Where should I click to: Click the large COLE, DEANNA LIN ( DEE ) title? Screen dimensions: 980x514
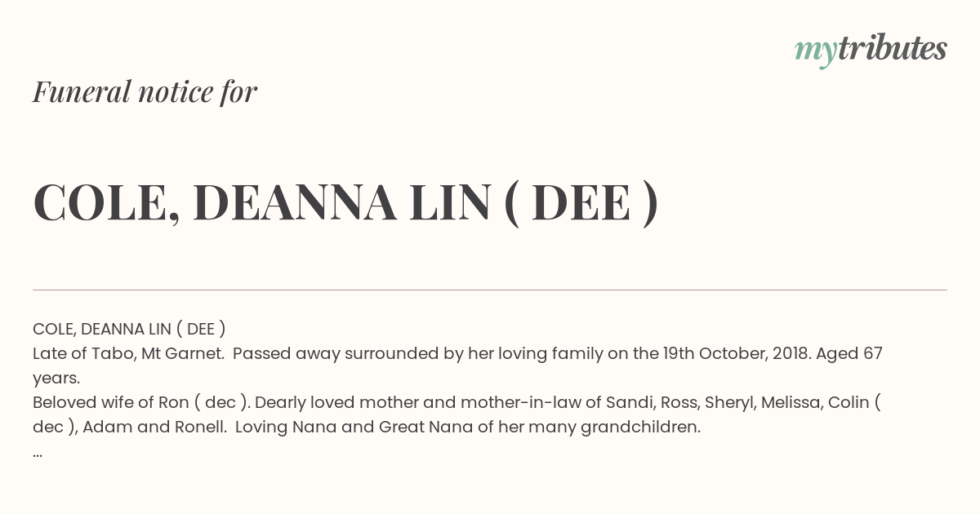pyautogui.click(x=345, y=203)
